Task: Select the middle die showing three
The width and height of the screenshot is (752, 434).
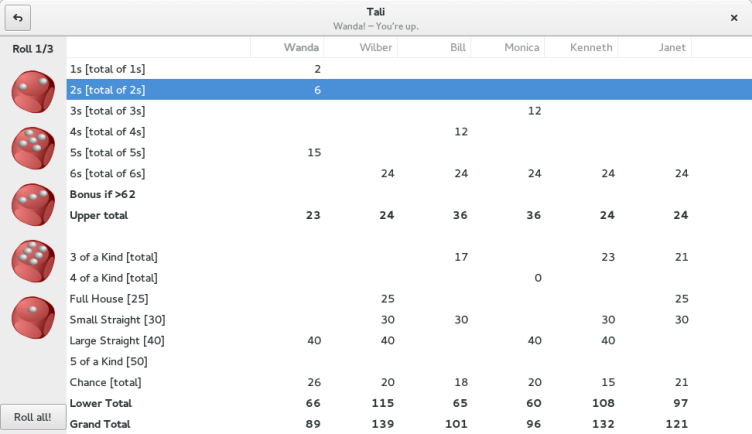Action: click(x=33, y=203)
